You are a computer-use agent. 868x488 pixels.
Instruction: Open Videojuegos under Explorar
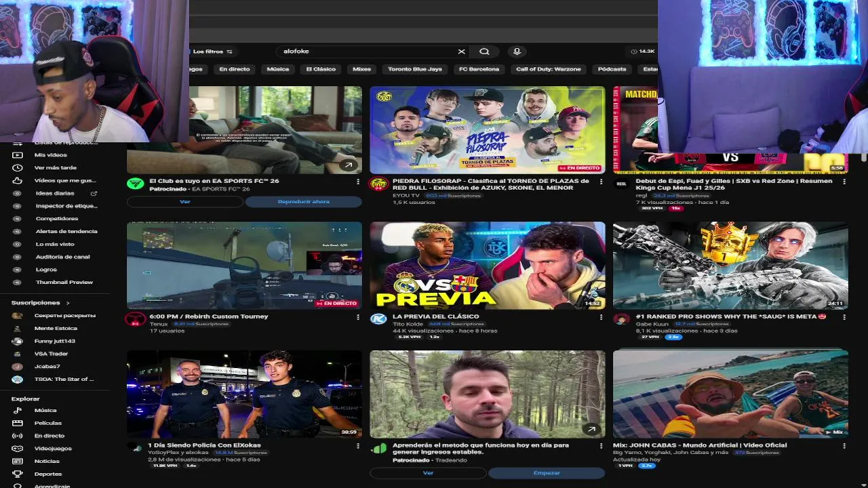tap(53, 448)
